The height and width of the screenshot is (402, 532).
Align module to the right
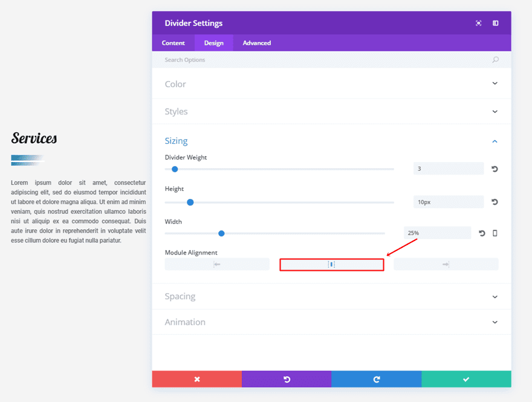[446, 264]
